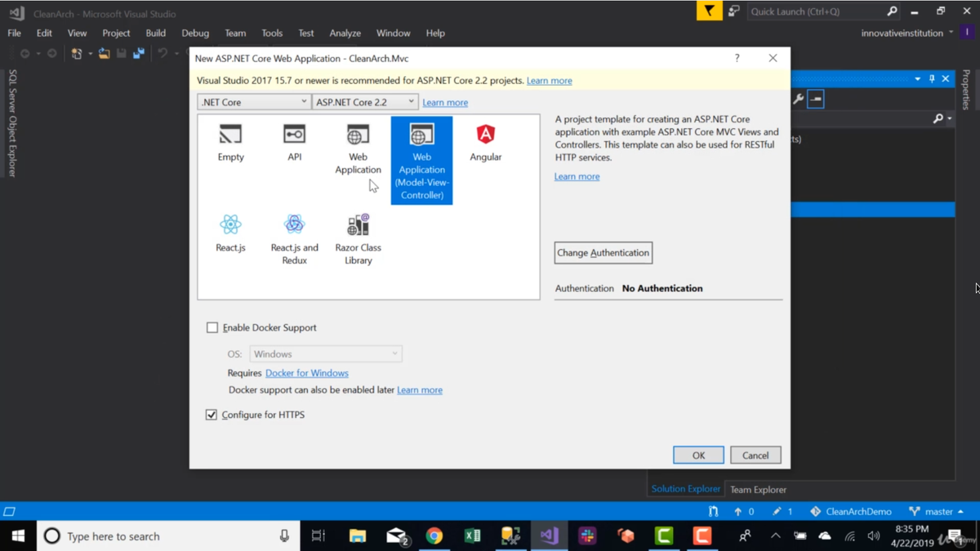Click the No Authentication text
Image resolution: width=980 pixels, height=551 pixels.
click(x=662, y=288)
